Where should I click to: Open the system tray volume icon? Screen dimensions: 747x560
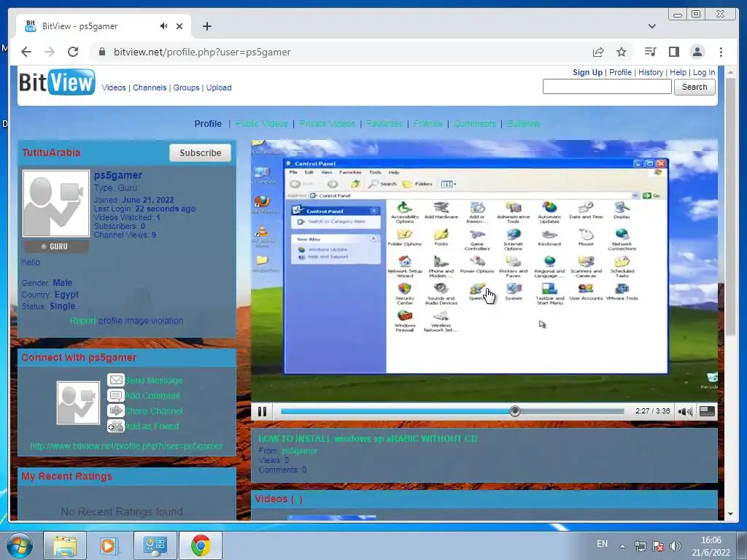pos(675,546)
